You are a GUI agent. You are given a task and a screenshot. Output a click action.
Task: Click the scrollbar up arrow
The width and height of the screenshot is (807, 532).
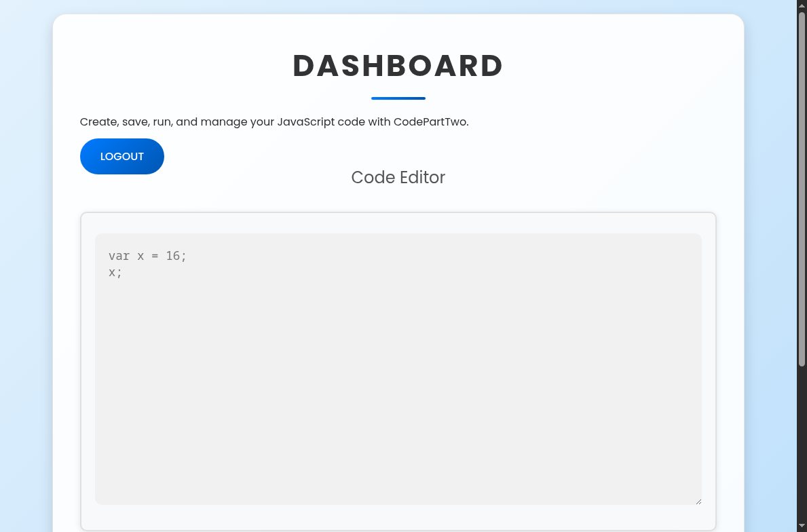(x=803, y=4)
